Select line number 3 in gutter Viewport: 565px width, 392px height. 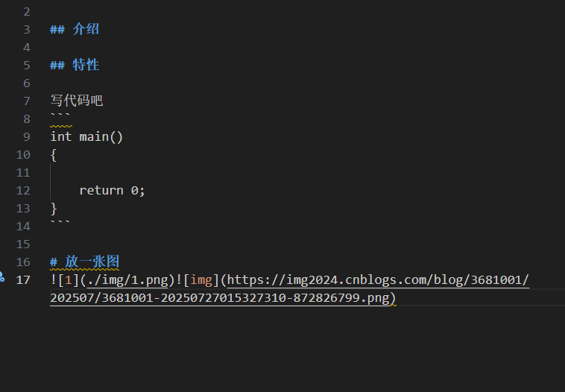pos(27,30)
